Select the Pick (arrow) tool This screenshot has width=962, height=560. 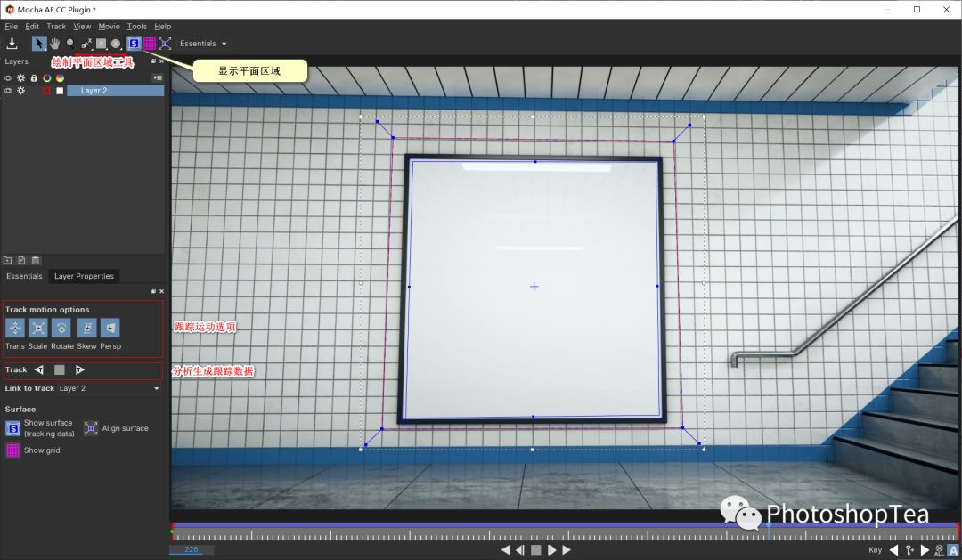click(x=39, y=44)
